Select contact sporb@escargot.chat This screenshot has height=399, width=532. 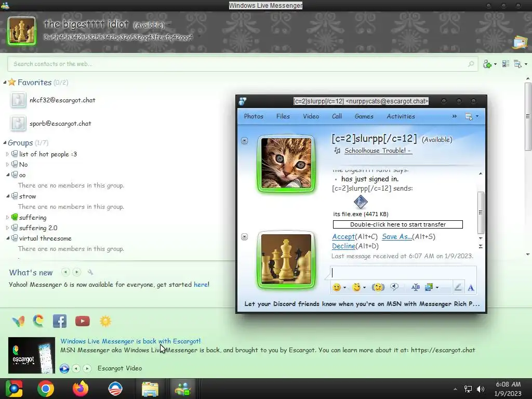click(x=60, y=124)
